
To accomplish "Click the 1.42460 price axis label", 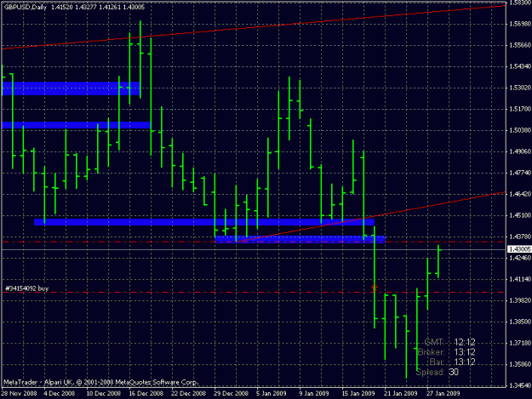I will (x=520, y=258).
